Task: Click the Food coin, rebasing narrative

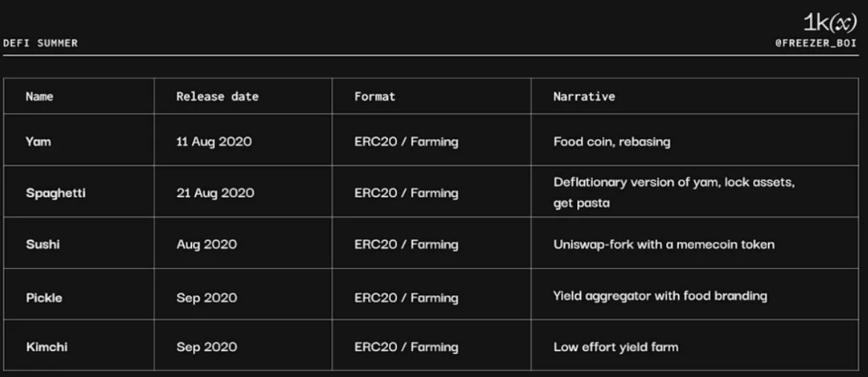Action: click(x=612, y=142)
